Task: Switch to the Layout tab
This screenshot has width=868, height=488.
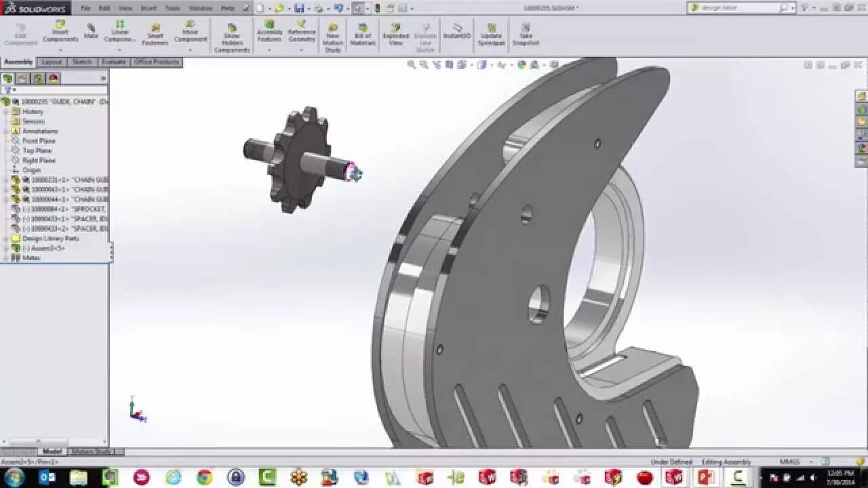Action: (x=52, y=62)
